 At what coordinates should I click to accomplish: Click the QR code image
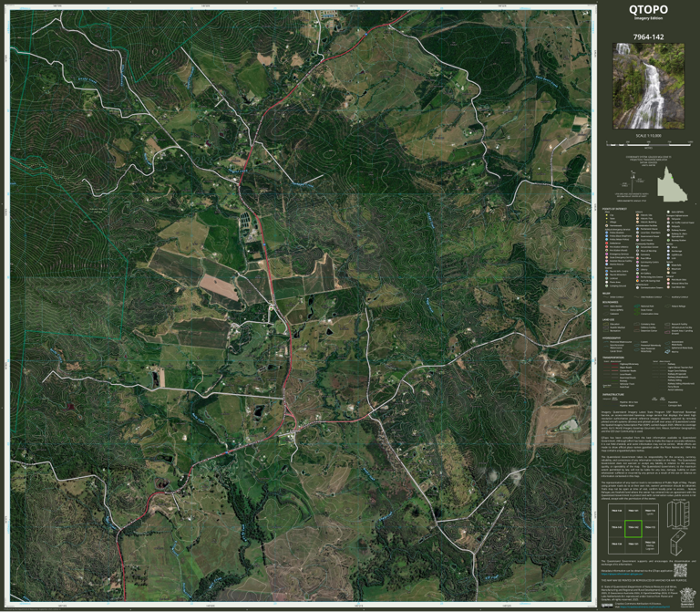tap(680, 570)
